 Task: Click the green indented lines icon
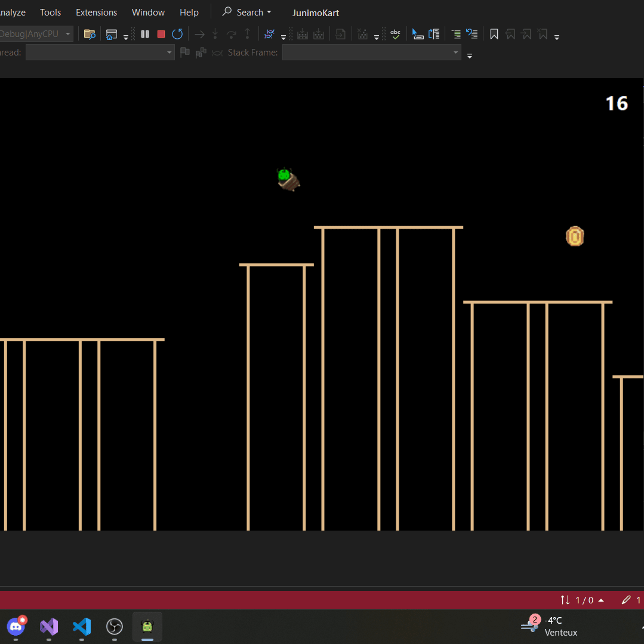click(x=456, y=34)
